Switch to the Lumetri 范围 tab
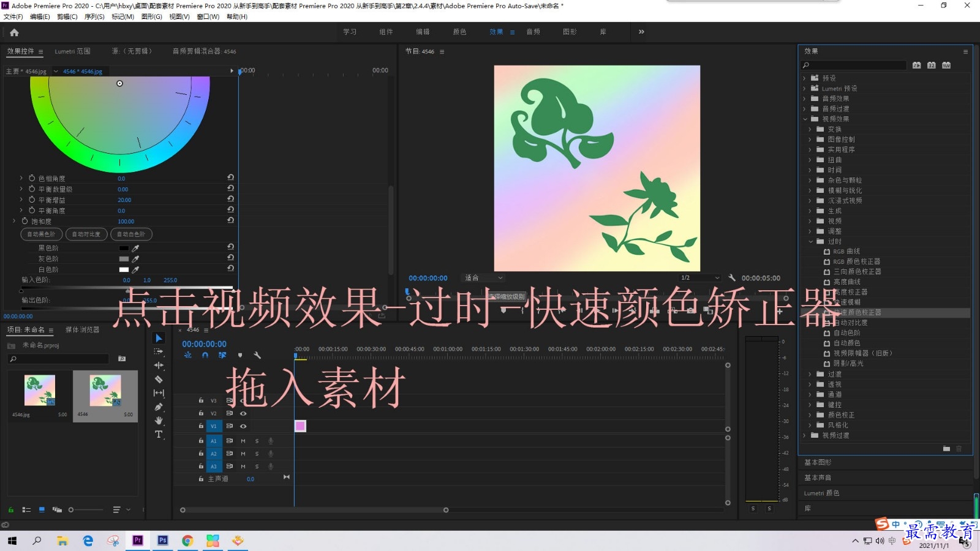This screenshot has height=551, width=980. (72, 51)
